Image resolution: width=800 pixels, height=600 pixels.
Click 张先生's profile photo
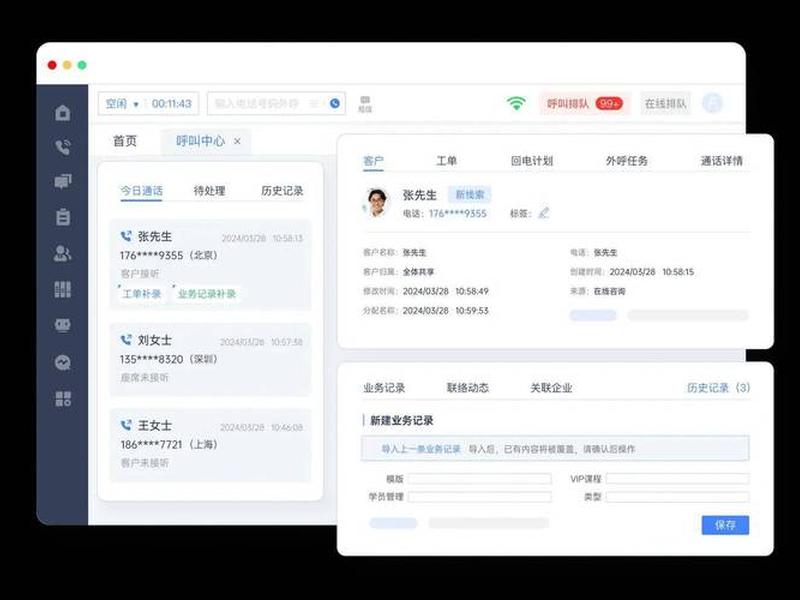(376, 203)
